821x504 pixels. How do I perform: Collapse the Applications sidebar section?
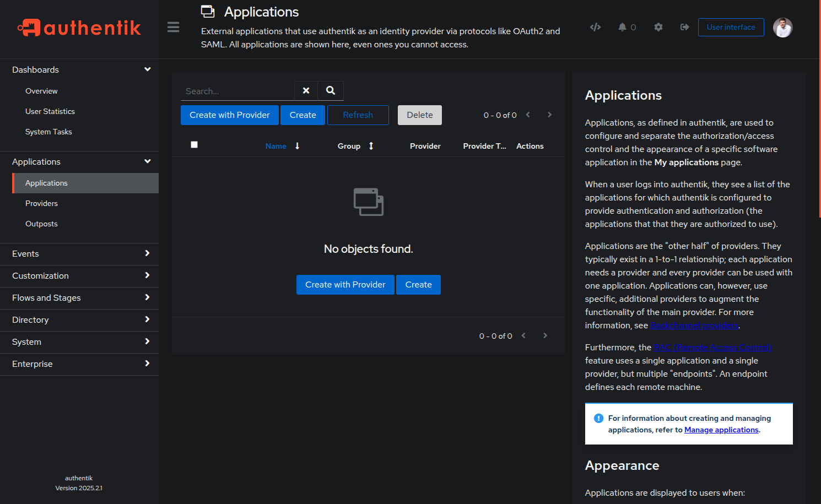pos(79,162)
